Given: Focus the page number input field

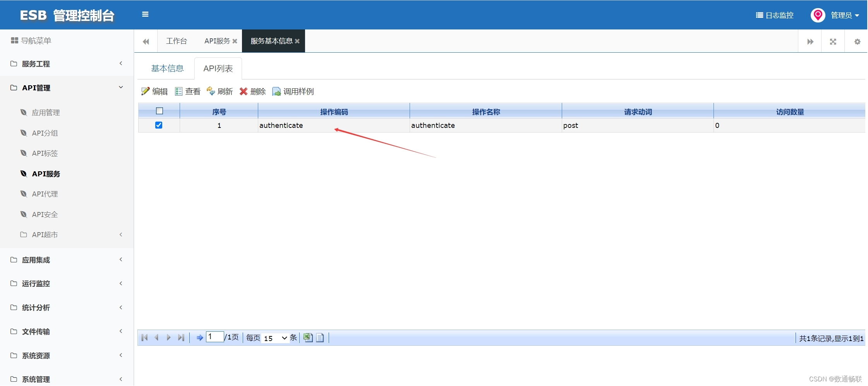Looking at the screenshot, I should click(x=215, y=337).
